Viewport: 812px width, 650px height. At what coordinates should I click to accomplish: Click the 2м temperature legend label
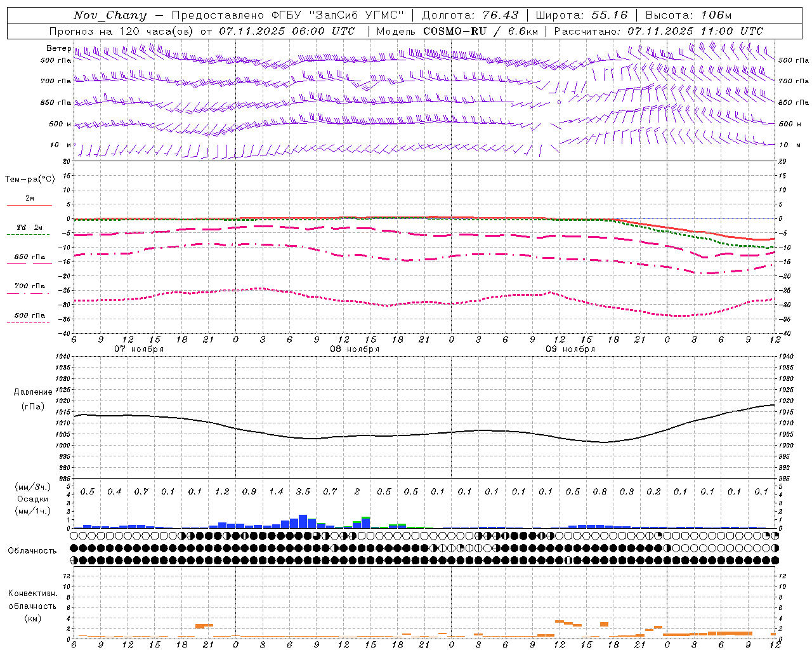point(30,199)
